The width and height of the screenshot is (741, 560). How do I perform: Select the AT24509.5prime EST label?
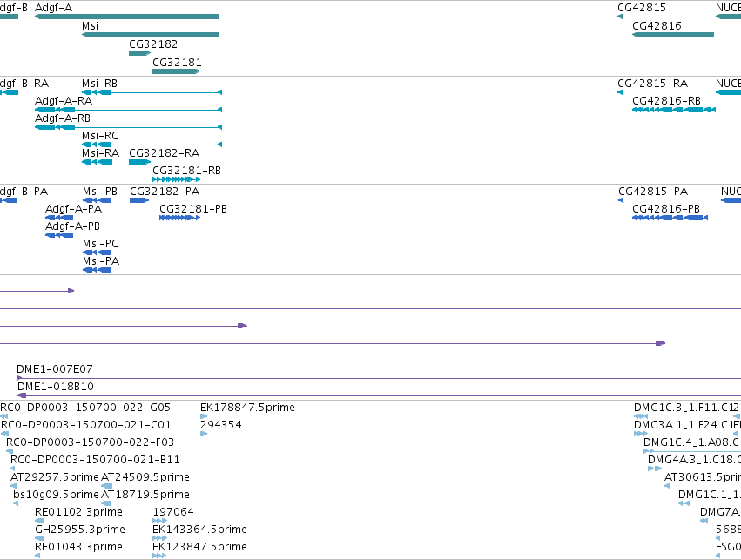click(145, 477)
